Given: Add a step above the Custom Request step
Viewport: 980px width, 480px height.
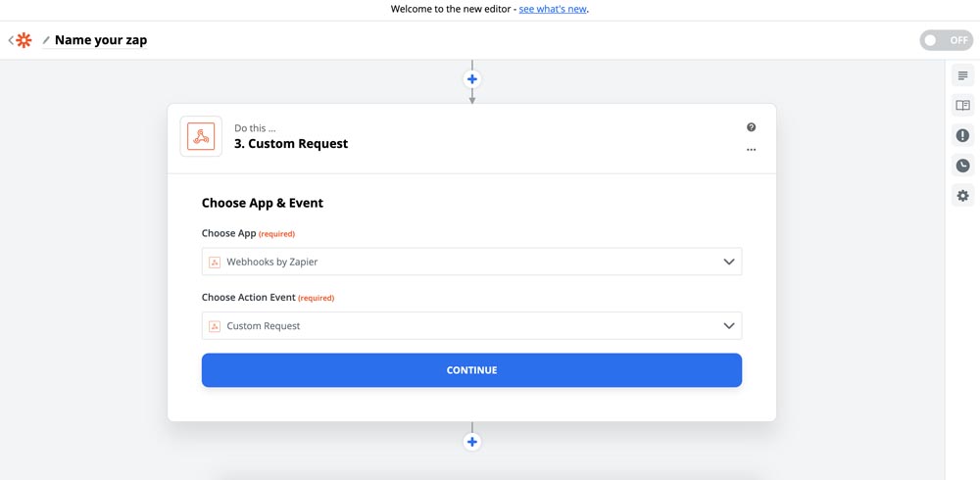Looking at the screenshot, I should coord(472,79).
